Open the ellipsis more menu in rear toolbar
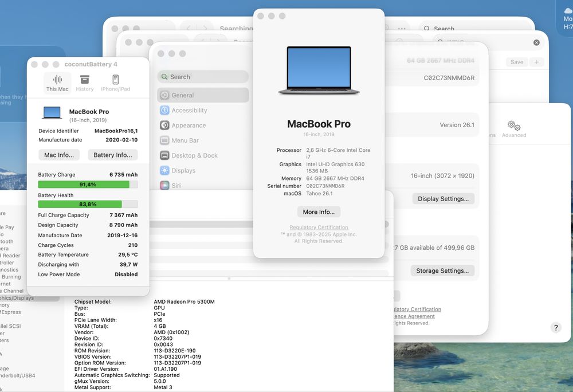The image size is (573, 392). 402,29
